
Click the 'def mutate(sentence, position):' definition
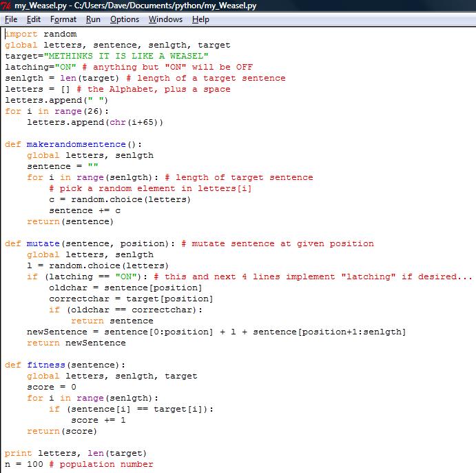coord(90,244)
